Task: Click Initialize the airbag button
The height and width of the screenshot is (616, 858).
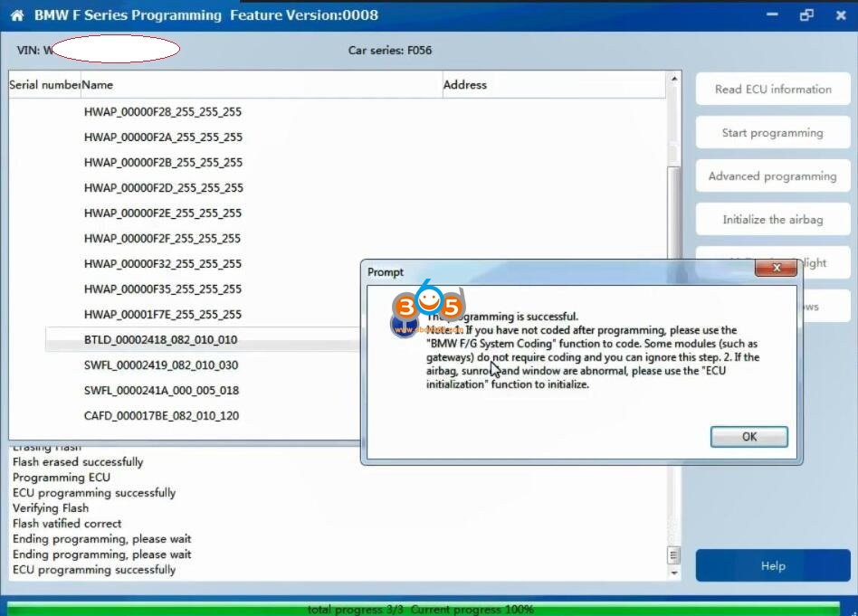Action: [x=773, y=220]
